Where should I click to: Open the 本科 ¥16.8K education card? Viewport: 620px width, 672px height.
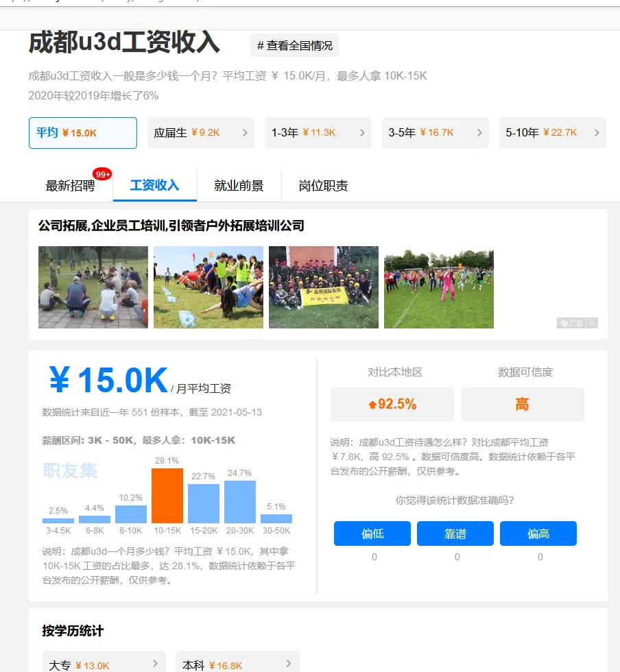pos(237,662)
